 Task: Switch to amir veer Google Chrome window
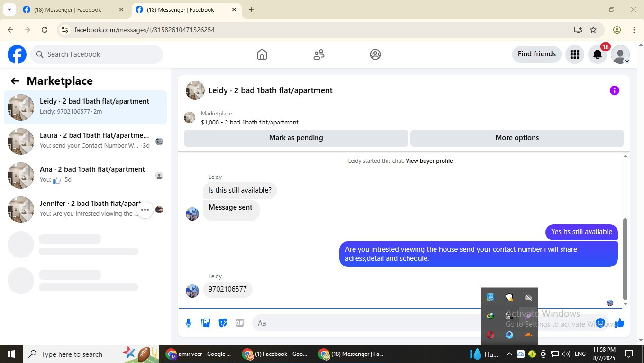pos(199,354)
